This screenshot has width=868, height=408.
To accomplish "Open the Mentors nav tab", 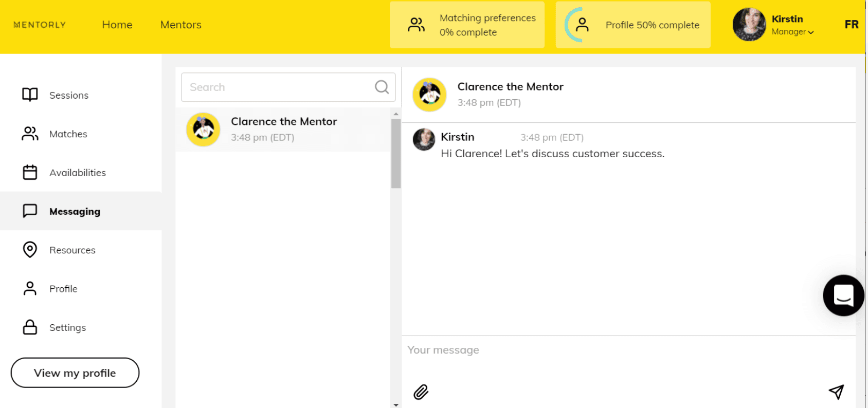I will pos(180,25).
